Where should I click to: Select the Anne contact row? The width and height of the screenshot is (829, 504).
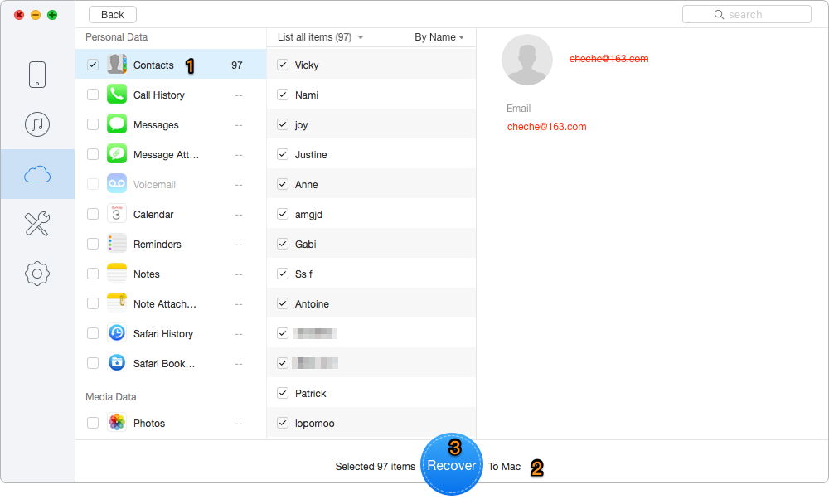371,184
